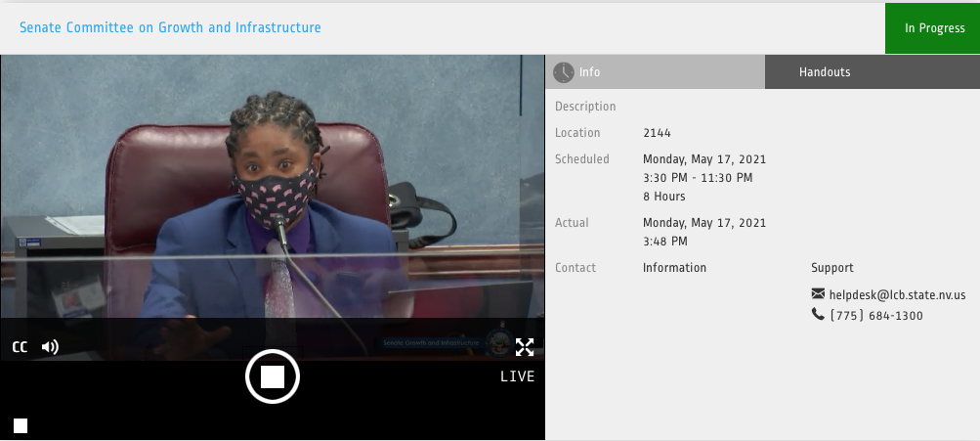Screen dimensions: 980x441
Task: Click the phone icon beside the support number
Action: 818,314
